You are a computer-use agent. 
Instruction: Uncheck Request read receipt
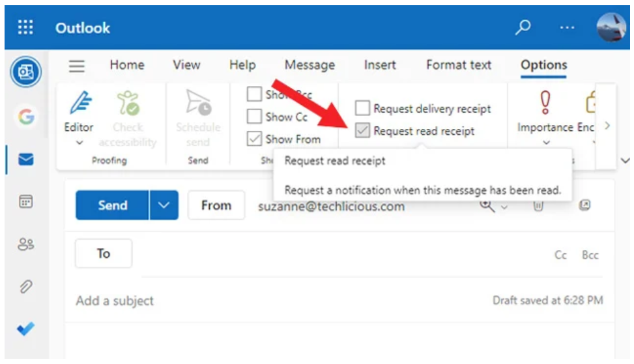pyautogui.click(x=362, y=132)
